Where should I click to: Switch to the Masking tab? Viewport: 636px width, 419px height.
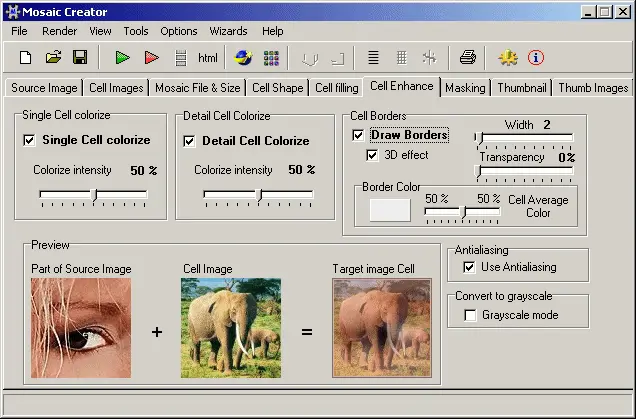click(x=465, y=88)
